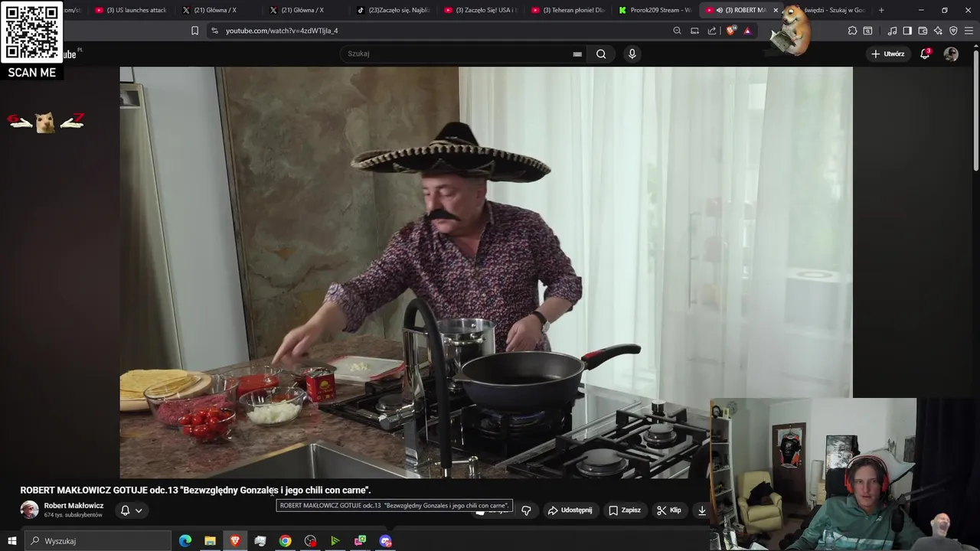Open the Brave playlist music note icon

[892, 31]
